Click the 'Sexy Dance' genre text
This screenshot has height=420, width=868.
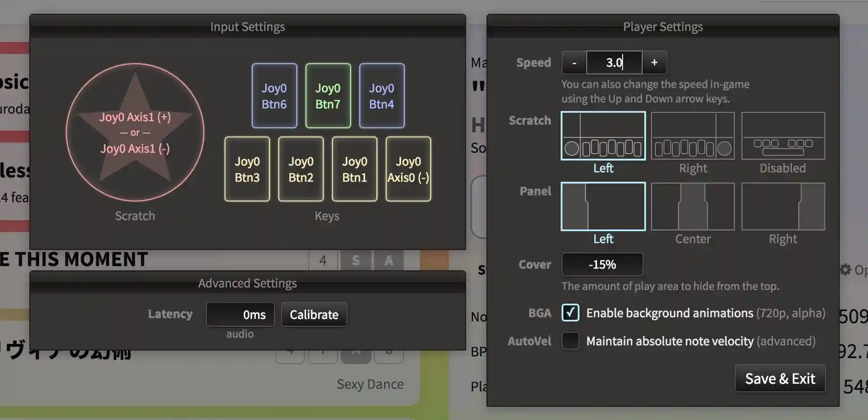click(370, 384)
